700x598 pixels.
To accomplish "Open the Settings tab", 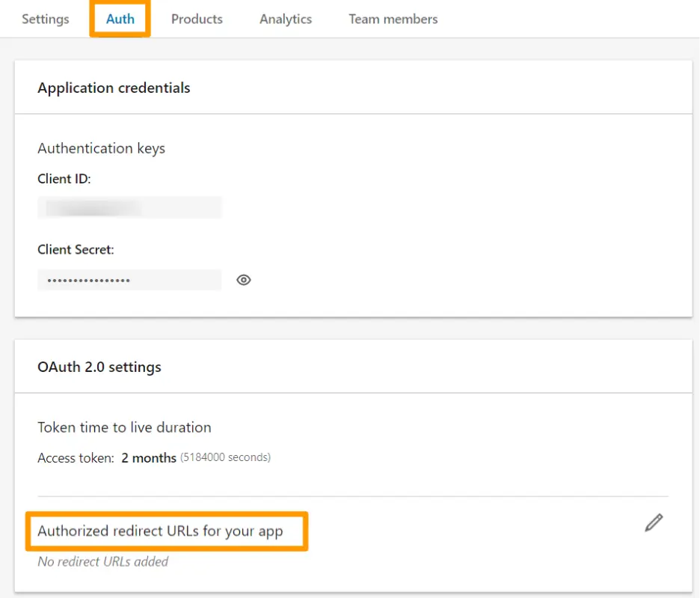I will point(46,19).
